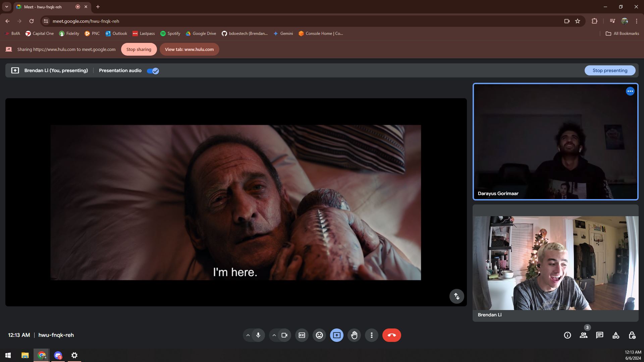The image size is (644, 362).
Task: Open more options three-dot menu
Action: pos(372,335)
